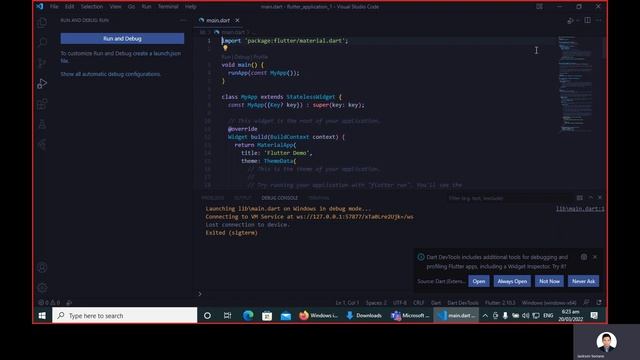Viewport: 640px width, 360px height.
Task: Click the lightbulb code action icon
Action: [x=225, y=48]
